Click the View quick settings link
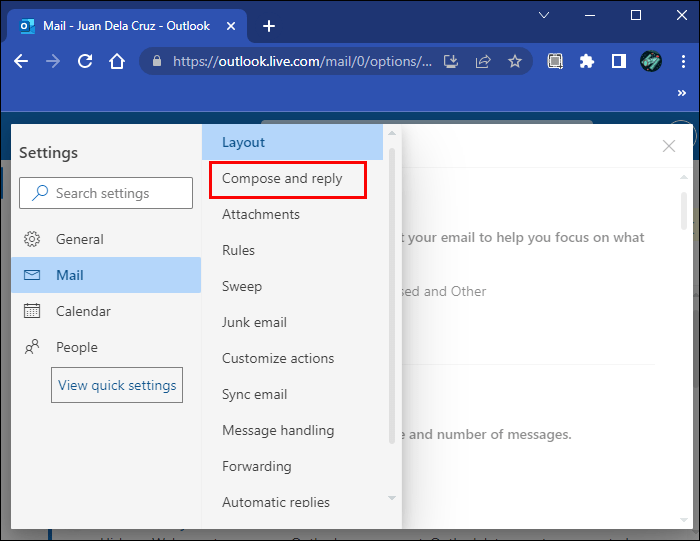This screenshot has height=541, width=700. click(117, 385)
